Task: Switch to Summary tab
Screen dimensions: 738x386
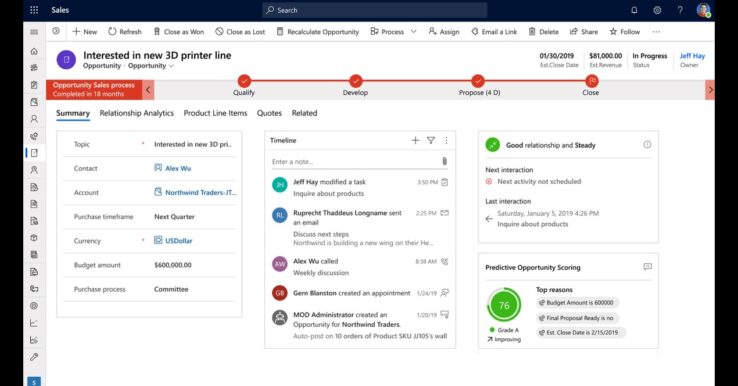Action: tap(72, 113)
